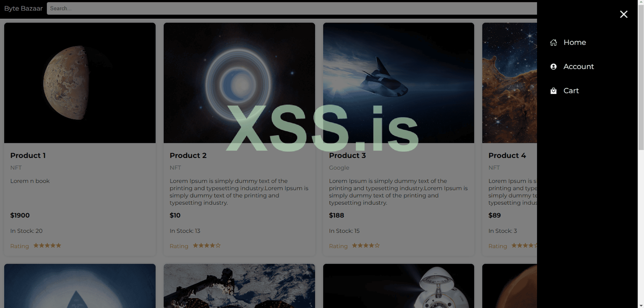Viewport: 644px width, 308px height.
Task: Open the Product 1 moon image
Action: (x=80, y=83)
